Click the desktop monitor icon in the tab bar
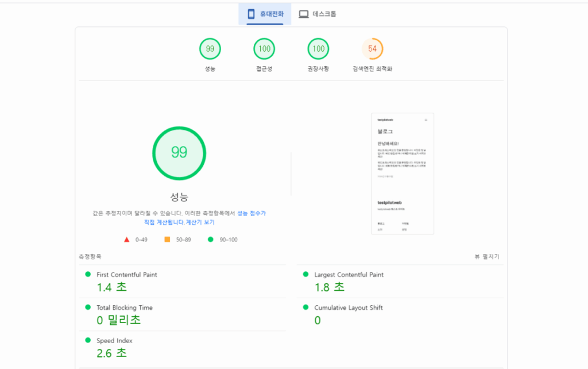588x369 pixels. tap(304, 14)
